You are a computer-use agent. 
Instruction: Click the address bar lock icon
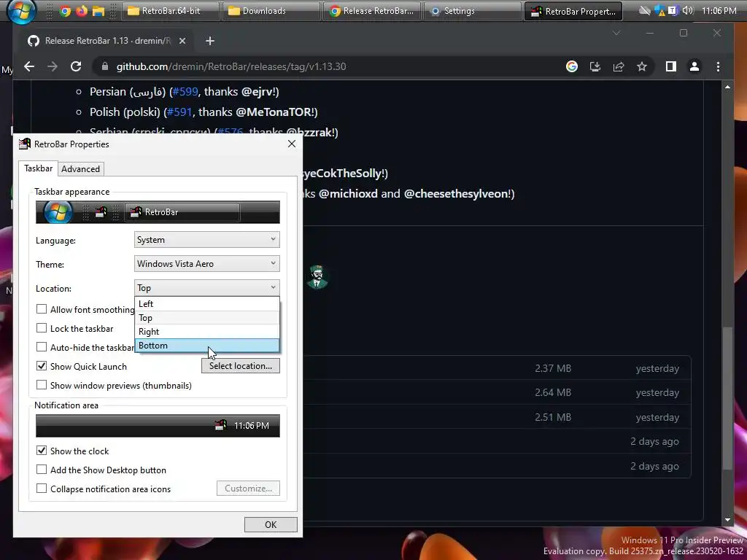105,66
